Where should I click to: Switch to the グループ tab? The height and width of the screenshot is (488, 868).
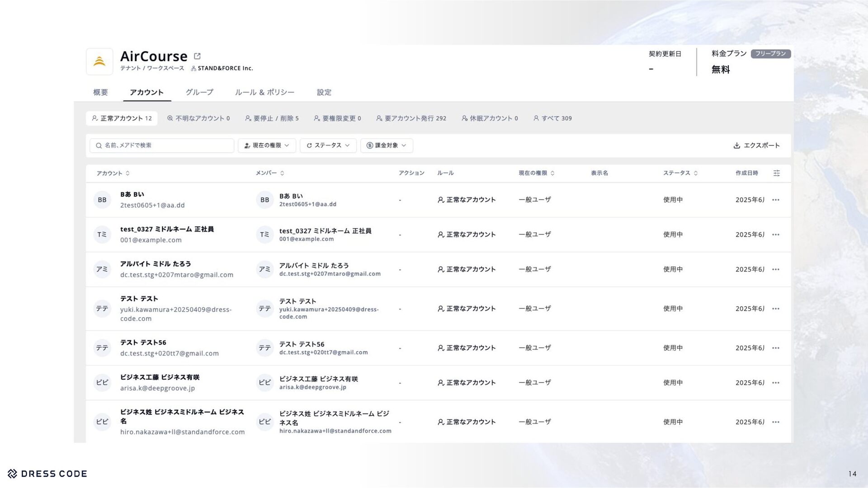199,92
